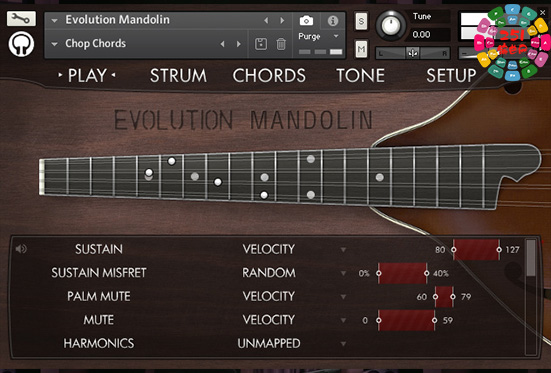Screen dimensions: 551x373
Task: Open the Chop Chords snapshot dropdown
Action: tap(54, 44)
